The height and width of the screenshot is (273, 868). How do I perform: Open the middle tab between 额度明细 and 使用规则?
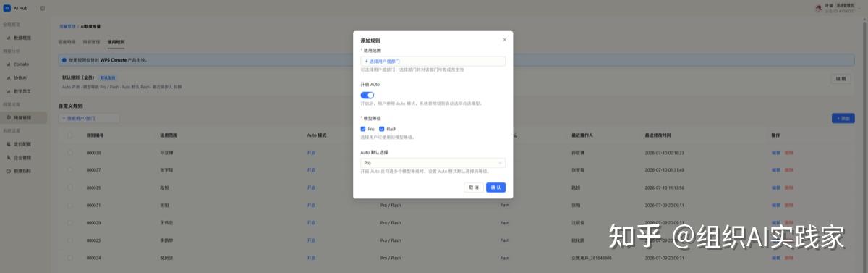[91, 42]
